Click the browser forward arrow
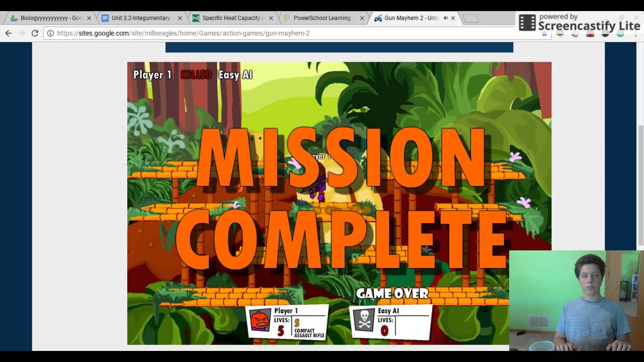The image size is (644, 362). [x=22, y=33]
